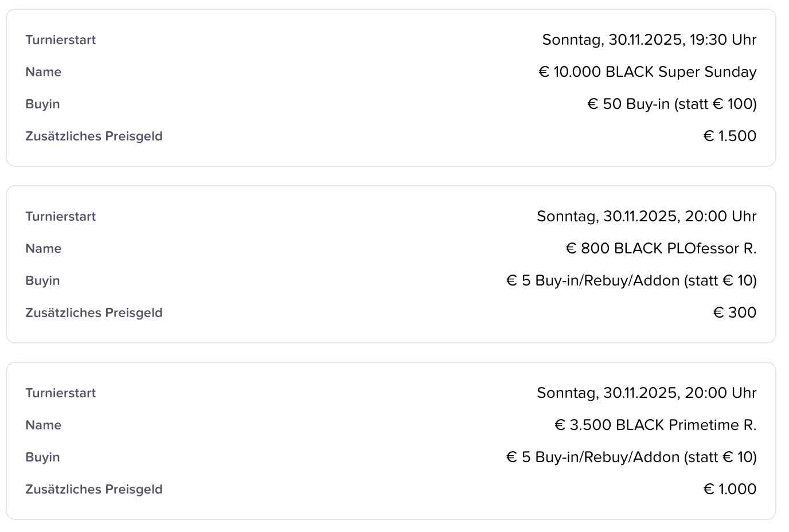Click the 'Turnierstart' label in the PLOfessor card
789x532 pixels.
pos(61,216)
